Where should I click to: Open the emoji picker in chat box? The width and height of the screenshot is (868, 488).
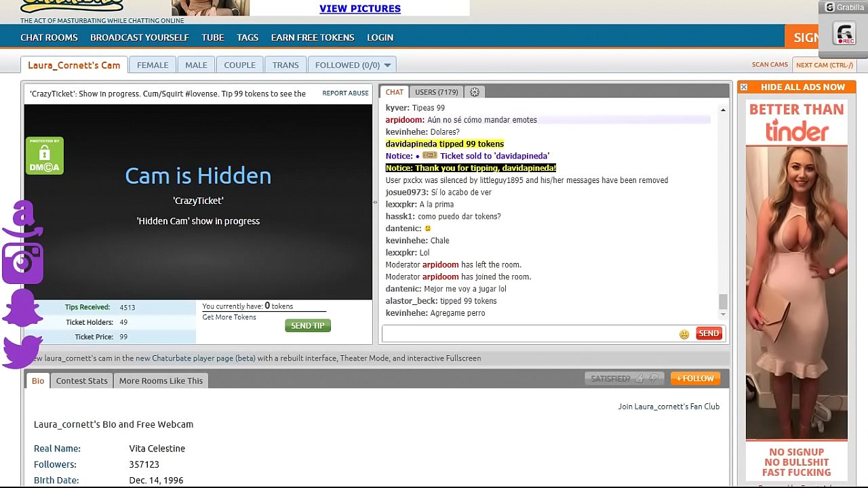pyautogui.click(x=684, y=334)
